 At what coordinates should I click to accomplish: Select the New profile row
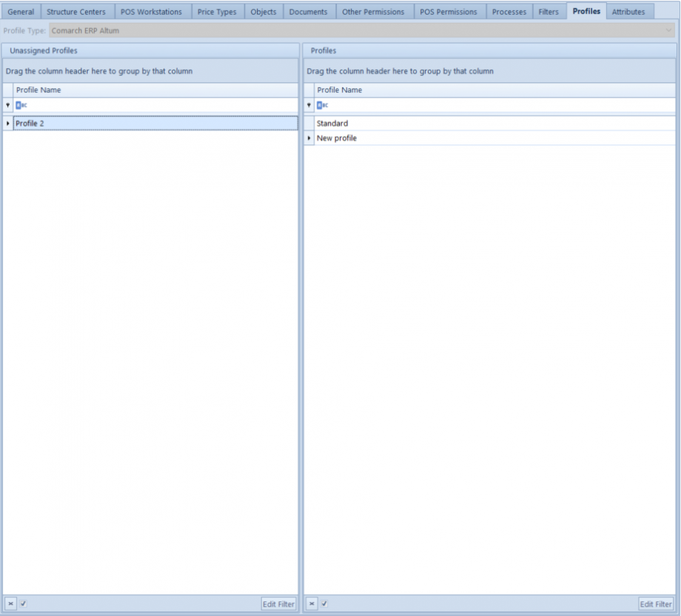[x=494, y=138]
